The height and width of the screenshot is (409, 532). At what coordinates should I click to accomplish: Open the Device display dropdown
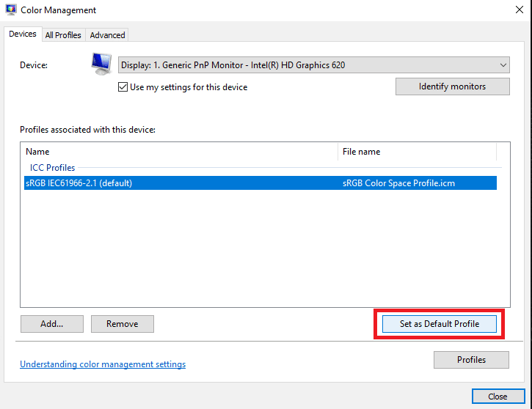click(x=314, y=65)
